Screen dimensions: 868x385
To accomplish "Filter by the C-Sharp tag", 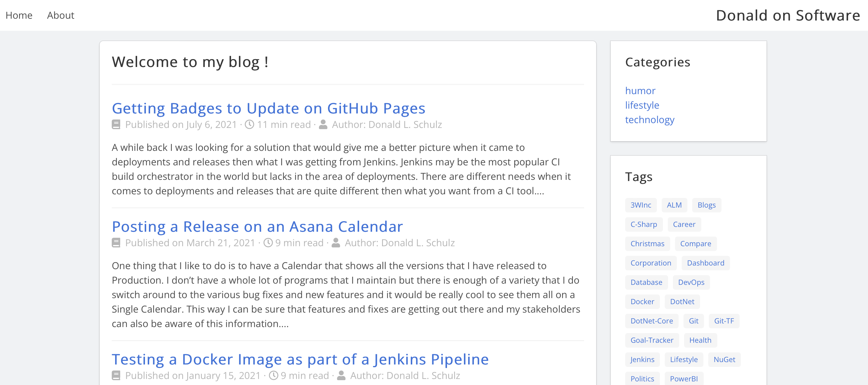I will (644, 224).
